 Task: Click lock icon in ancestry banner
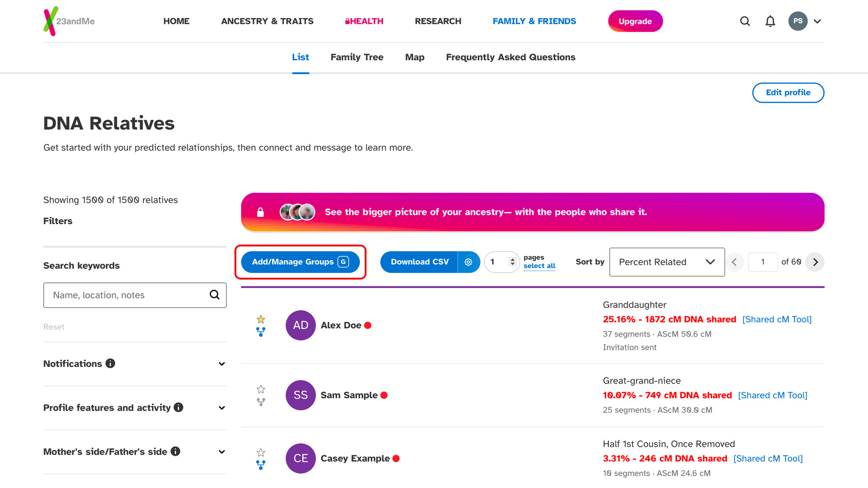[x=260, y=212]
